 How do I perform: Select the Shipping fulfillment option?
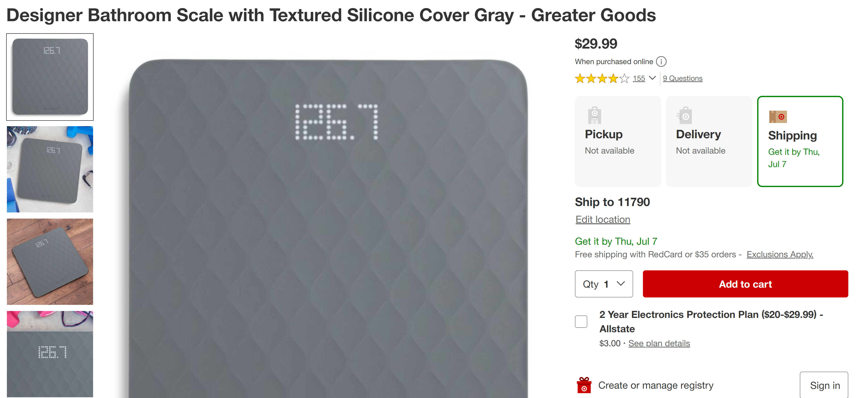[800, 141]
